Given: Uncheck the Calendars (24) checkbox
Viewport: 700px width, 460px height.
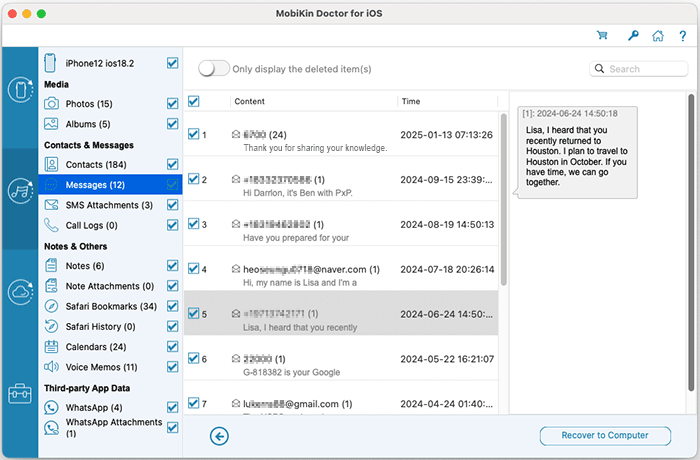Looking at the screenshot, I should pyautogui.click(x=172, y=347).
